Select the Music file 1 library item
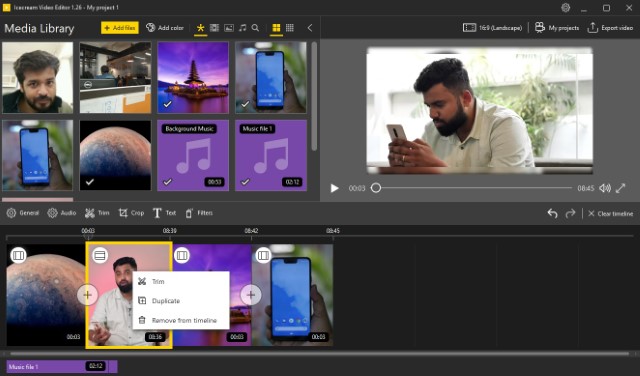Viewport: 640px width, 376px height. [271, 155]
